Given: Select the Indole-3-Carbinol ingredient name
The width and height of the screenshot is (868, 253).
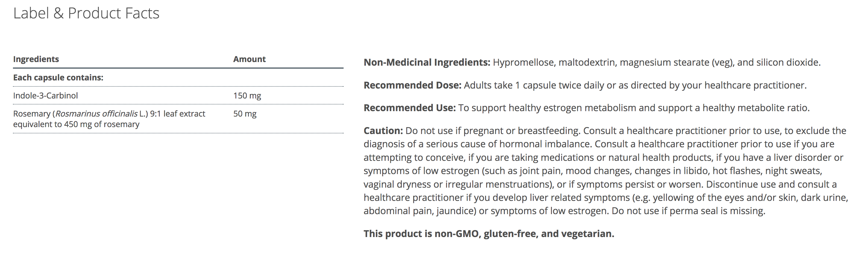Looking at the screenshot, I should tap(46, 96).
